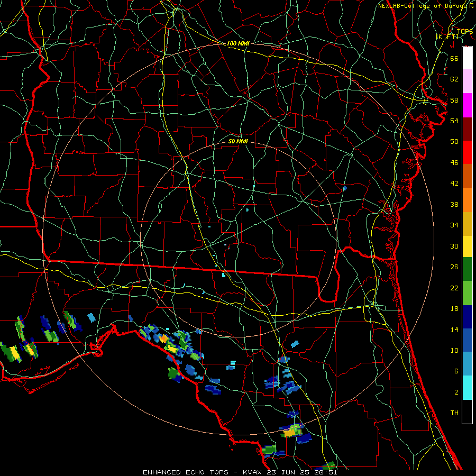Select the navy blue legend band

[467, 317]
